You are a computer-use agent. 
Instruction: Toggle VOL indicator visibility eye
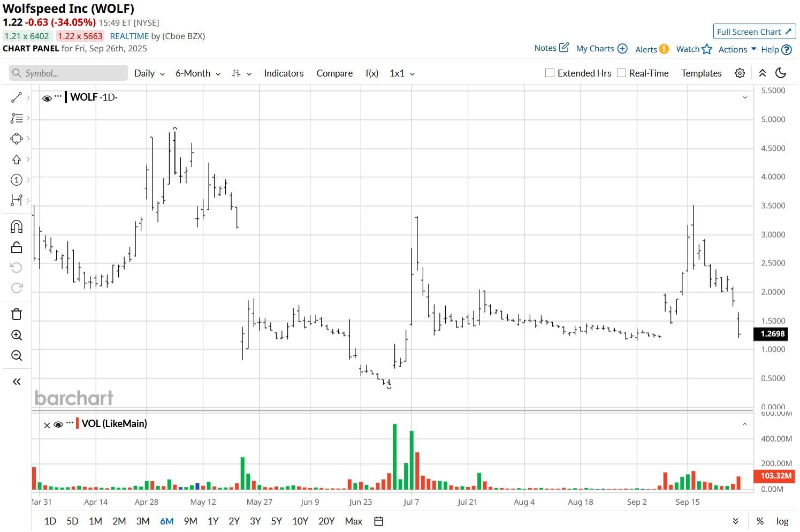(58, 424)
